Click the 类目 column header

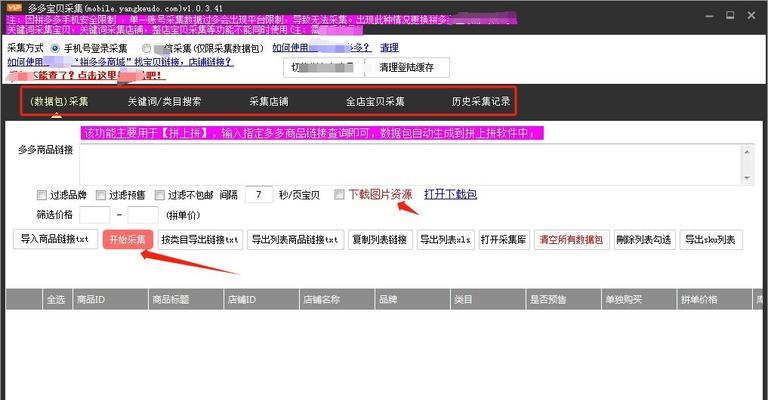488,299
